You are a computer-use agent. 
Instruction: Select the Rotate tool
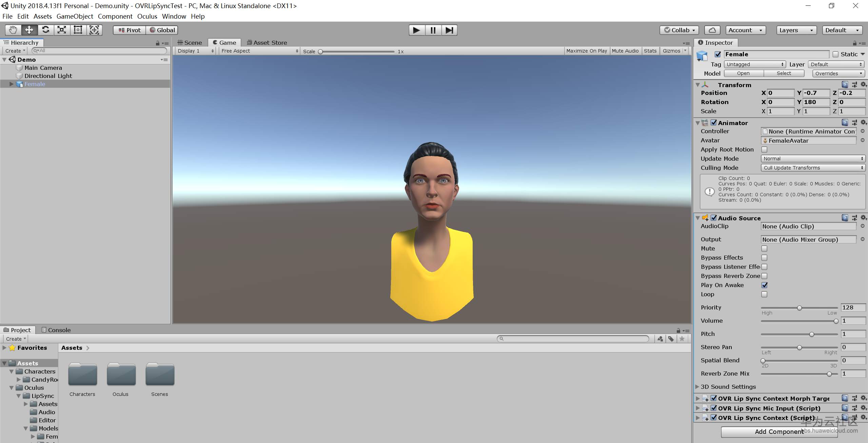[x=45, y=30]
